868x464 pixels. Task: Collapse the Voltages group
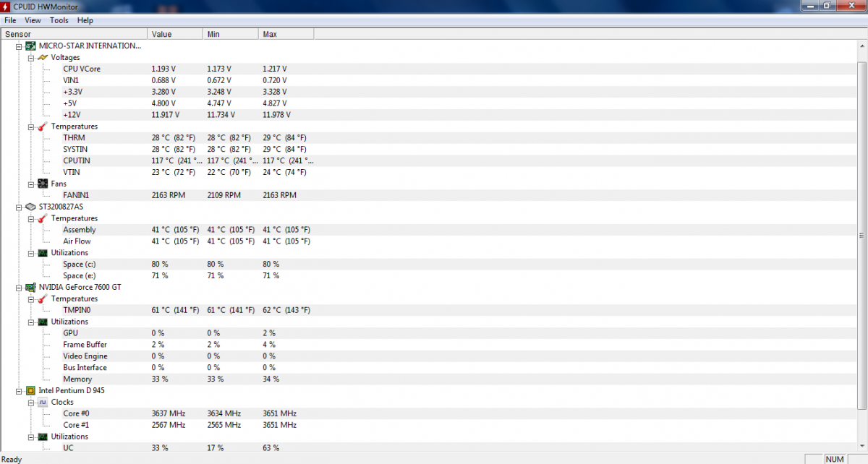(30, 57)
